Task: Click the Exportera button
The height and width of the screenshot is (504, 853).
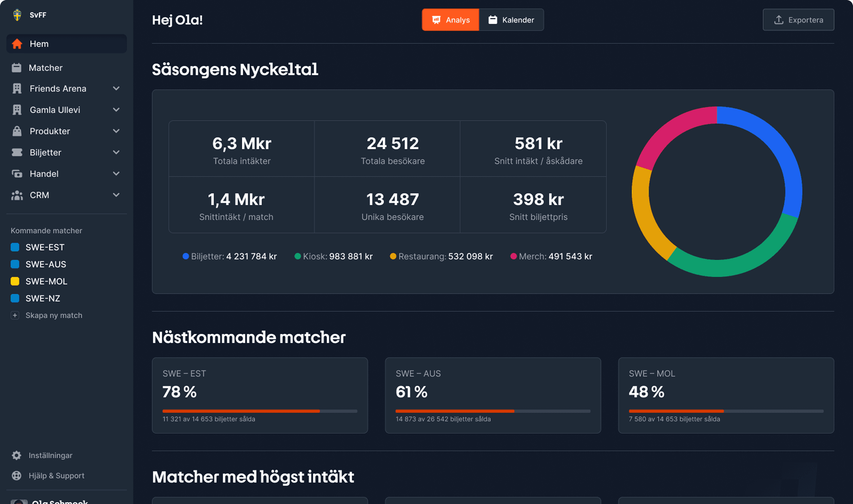Action: point(798,20)
